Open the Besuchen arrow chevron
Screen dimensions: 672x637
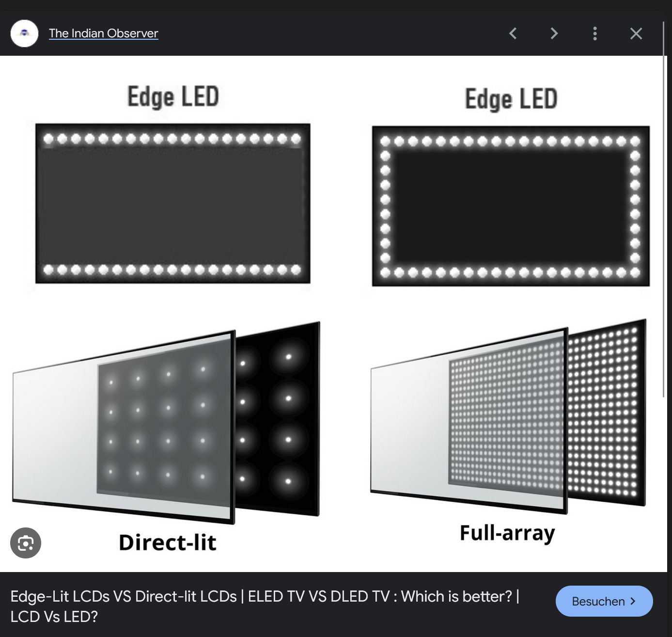coord(632,601)
